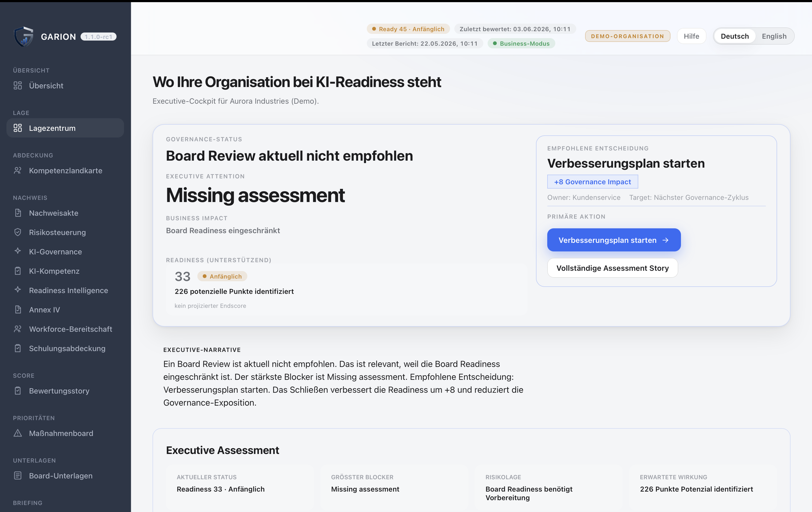This screenshot has width=812, height=512.
Task: Open Bewertungsstory
Action: (x=65, y=391)
